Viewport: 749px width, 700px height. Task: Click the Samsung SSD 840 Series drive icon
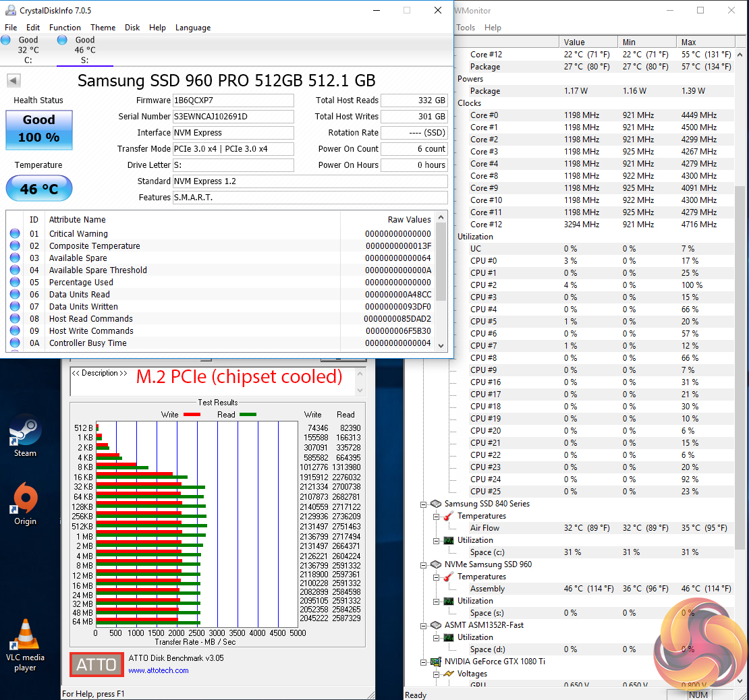click(436, 504)
